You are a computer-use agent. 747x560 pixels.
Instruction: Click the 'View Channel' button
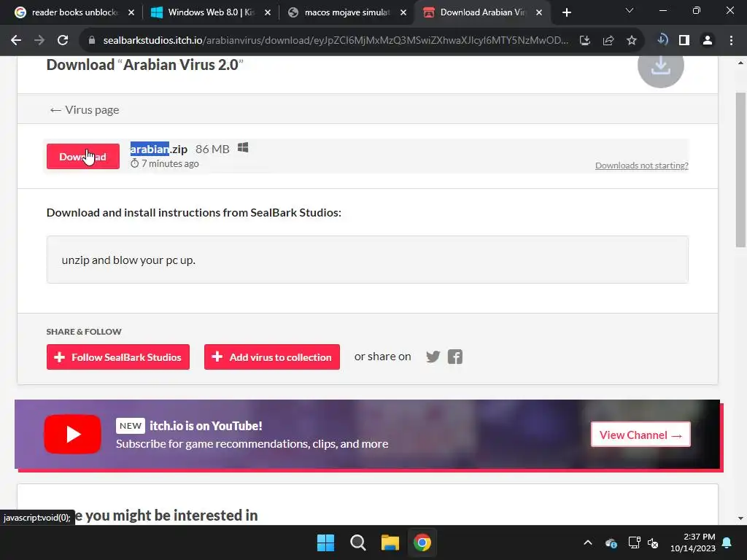[x=640, y=435]
